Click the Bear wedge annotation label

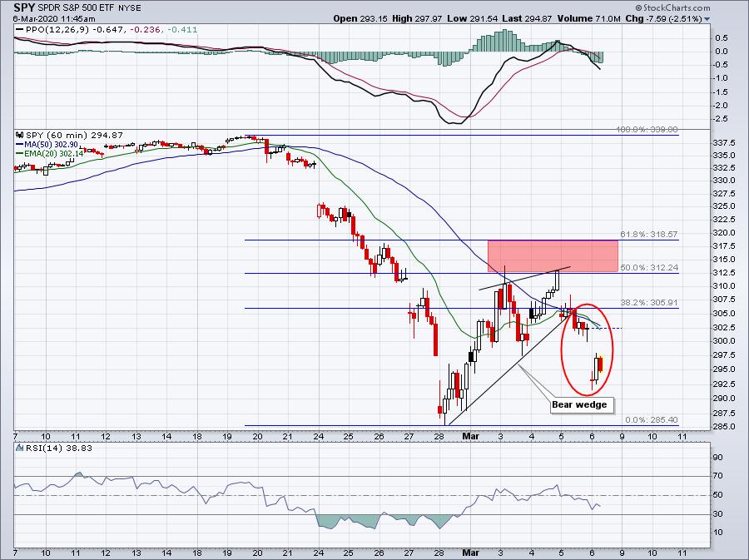[579, 405]
